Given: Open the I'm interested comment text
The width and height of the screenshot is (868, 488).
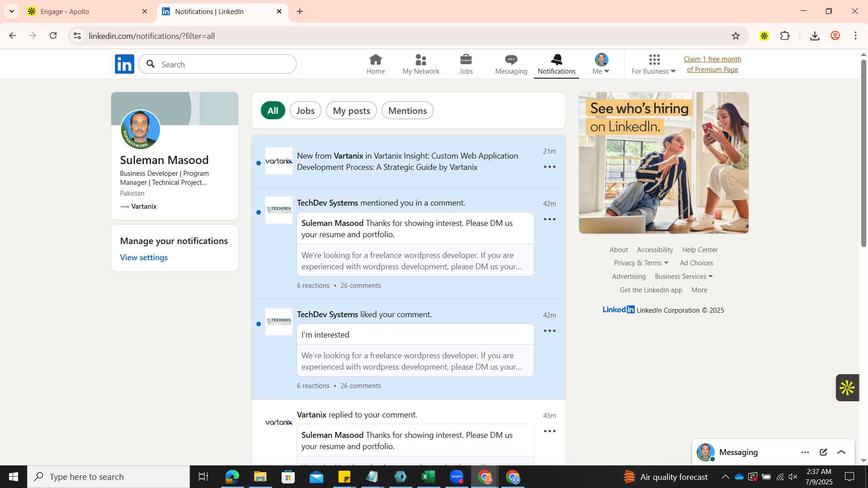Looking at the screenshot, I should coord(325,335).
